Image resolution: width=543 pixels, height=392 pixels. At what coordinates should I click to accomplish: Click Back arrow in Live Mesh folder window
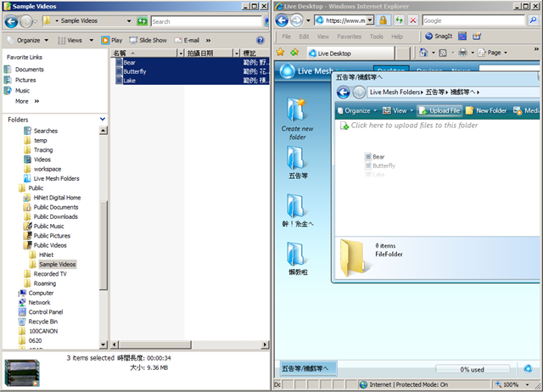click(x=344, y=92)
